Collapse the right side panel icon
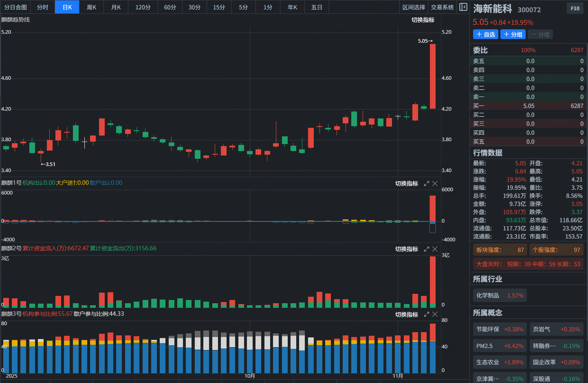Screen dimensions: 588x383 coord(463,7)
